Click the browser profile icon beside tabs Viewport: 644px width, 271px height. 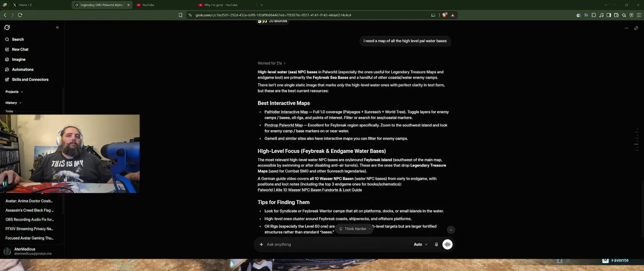pos(5,5)
